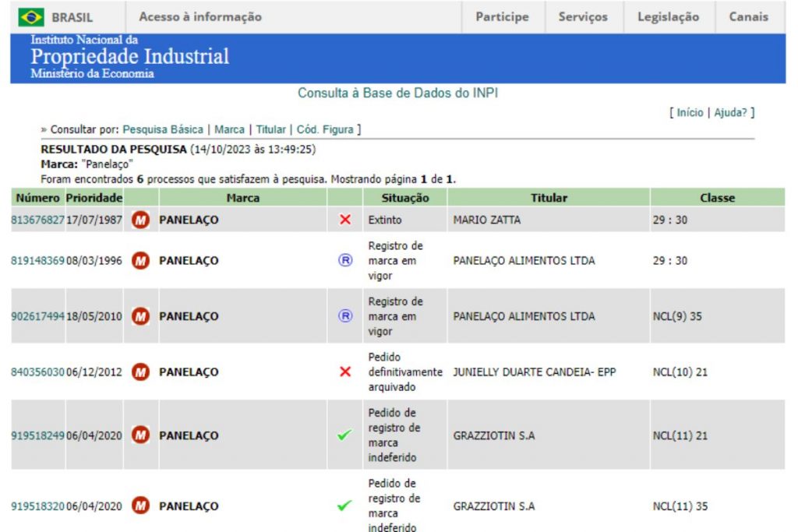Click class value NCL(11) 35
The height and width of the screenshot is (532, 798).
click(680, 506)
